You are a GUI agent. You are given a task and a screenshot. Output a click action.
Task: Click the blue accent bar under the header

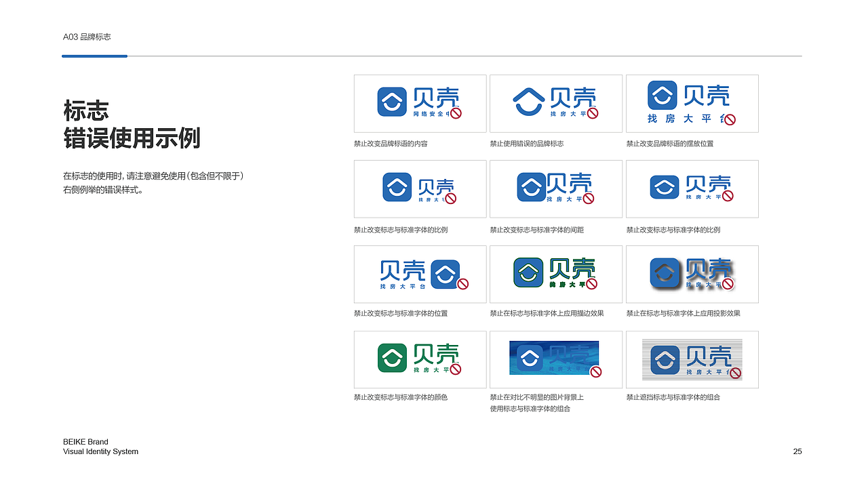pos(94,56)
